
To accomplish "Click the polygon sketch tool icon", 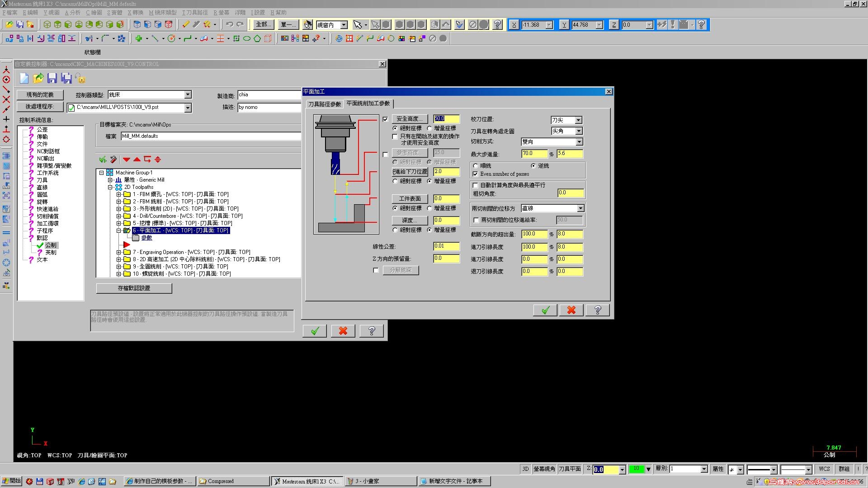I will click(257, 38).
